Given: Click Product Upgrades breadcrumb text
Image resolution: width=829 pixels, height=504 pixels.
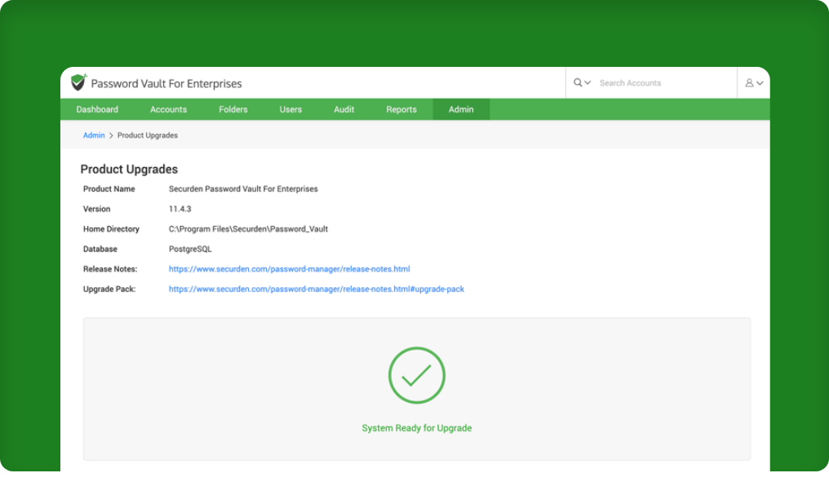Looking at the screenshot, I should coord(148,135).
